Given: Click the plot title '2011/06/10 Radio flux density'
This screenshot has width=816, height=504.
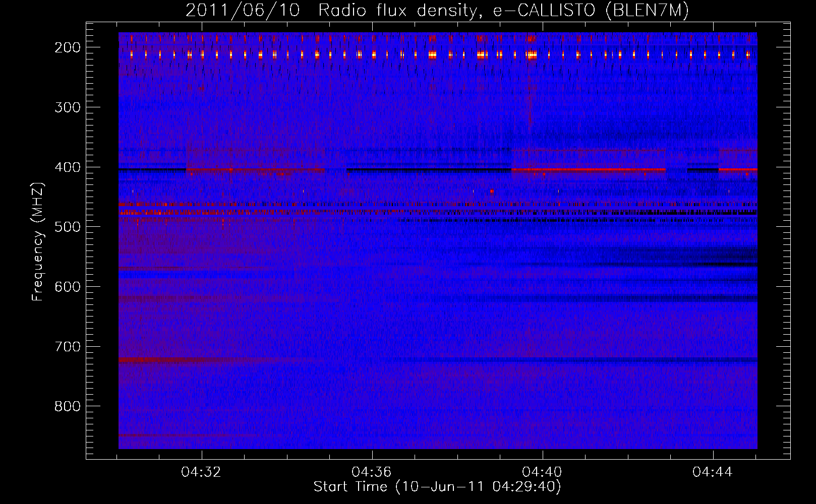Looking at the screenshot, I should click(437, 10).
